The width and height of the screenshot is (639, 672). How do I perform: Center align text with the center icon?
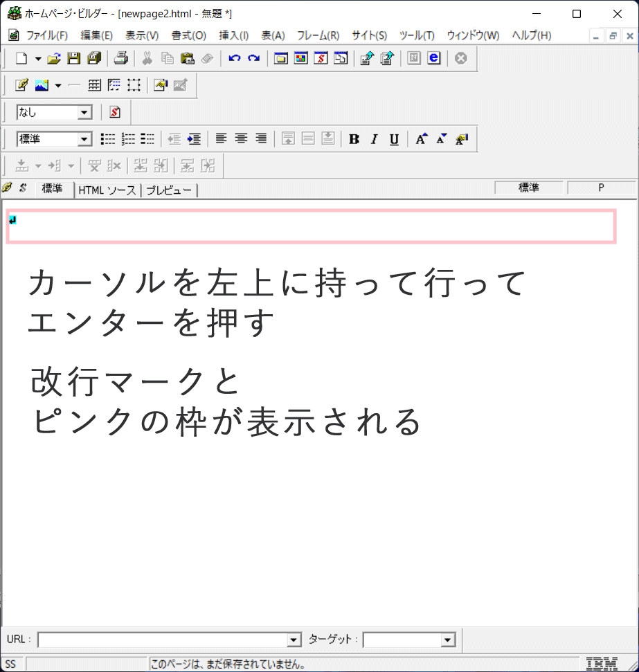tap(241, 139)
